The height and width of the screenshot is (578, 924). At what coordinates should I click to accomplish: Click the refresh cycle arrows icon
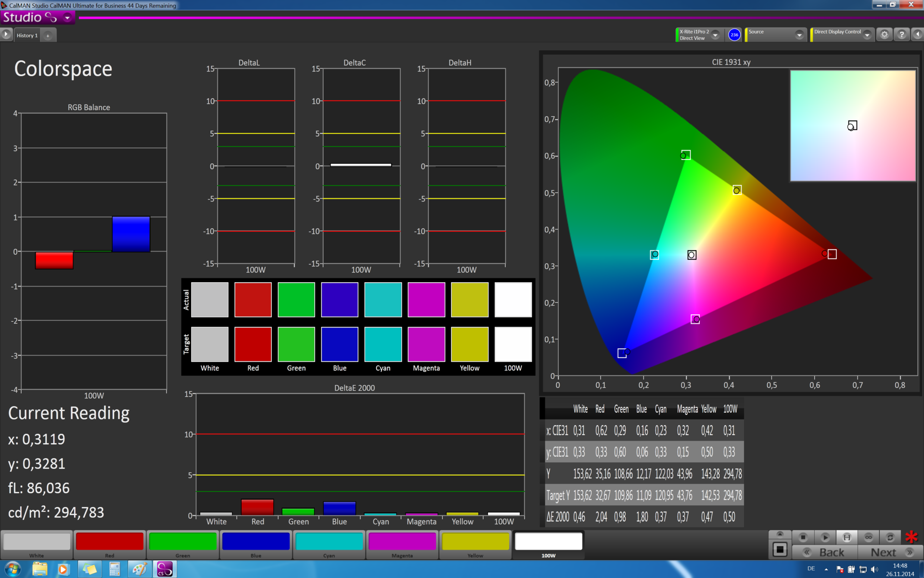pyautogui.click(x=890, y=537)
